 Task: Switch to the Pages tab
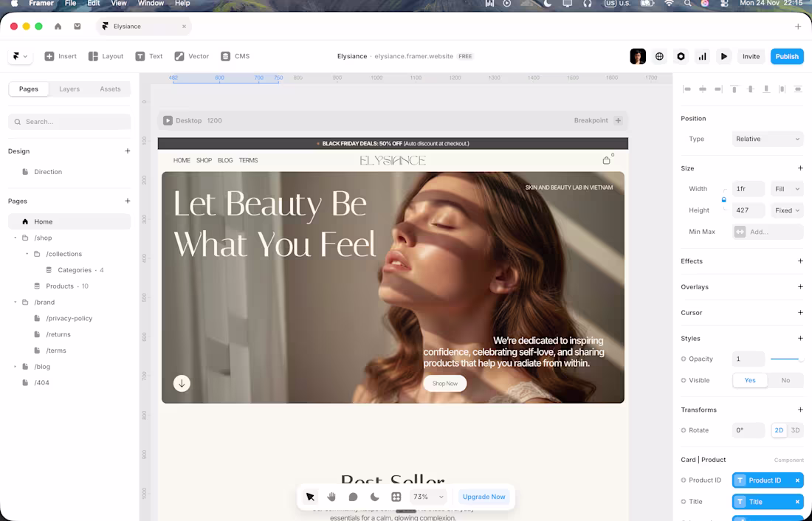29,89
